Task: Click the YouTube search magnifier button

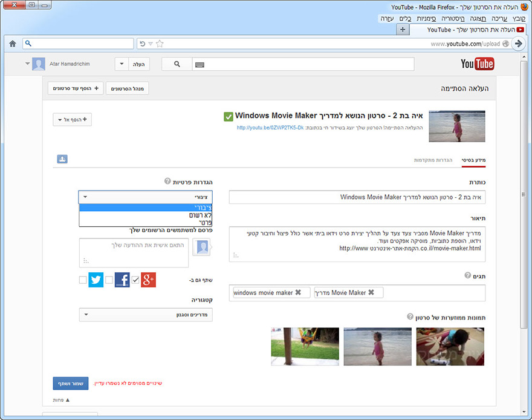Action: [177, 64]
